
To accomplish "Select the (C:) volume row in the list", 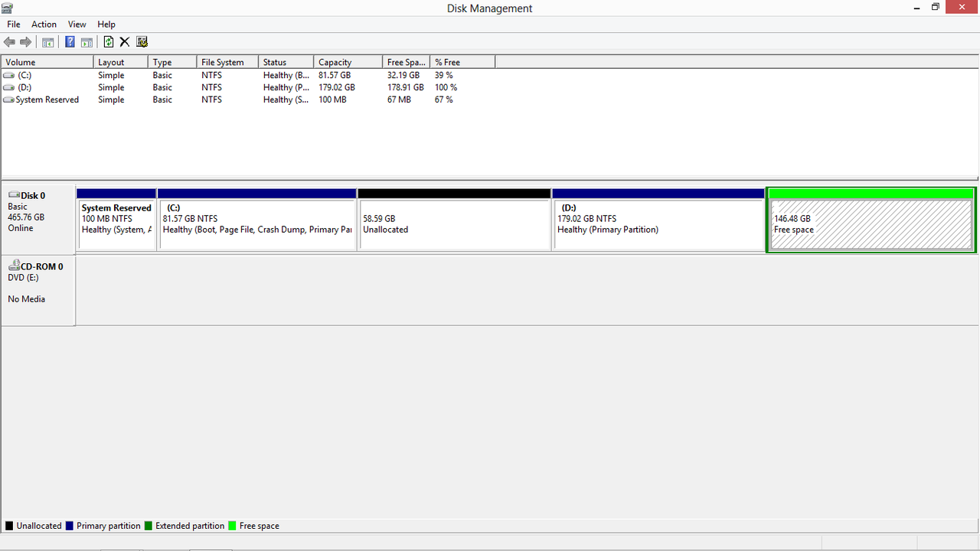I will pyautogui.click(x=24, y=75).
